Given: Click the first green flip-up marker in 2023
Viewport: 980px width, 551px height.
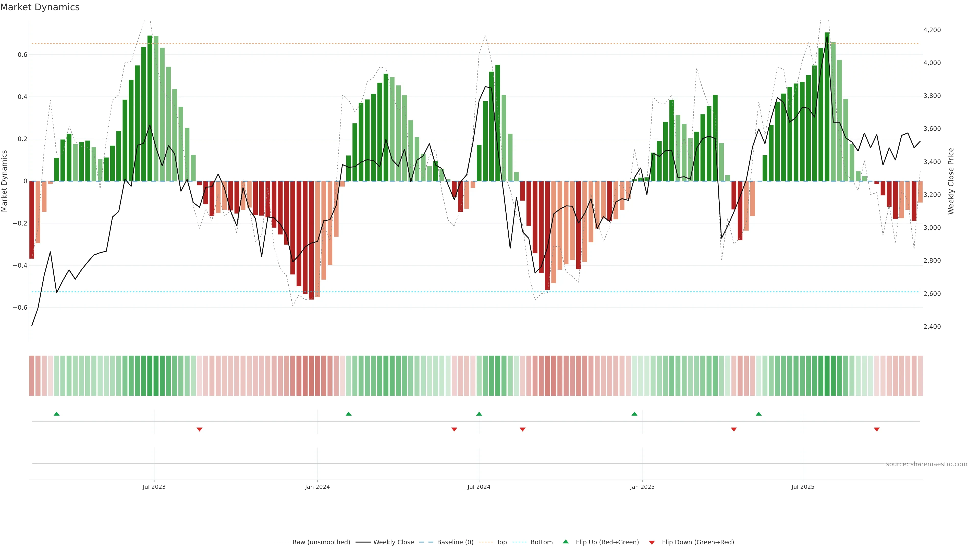Looking at the screenshot, I should click(57, 414).
